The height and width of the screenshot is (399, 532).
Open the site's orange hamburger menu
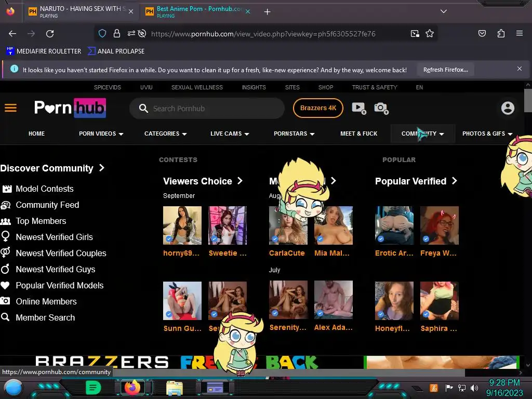(10, 108)
